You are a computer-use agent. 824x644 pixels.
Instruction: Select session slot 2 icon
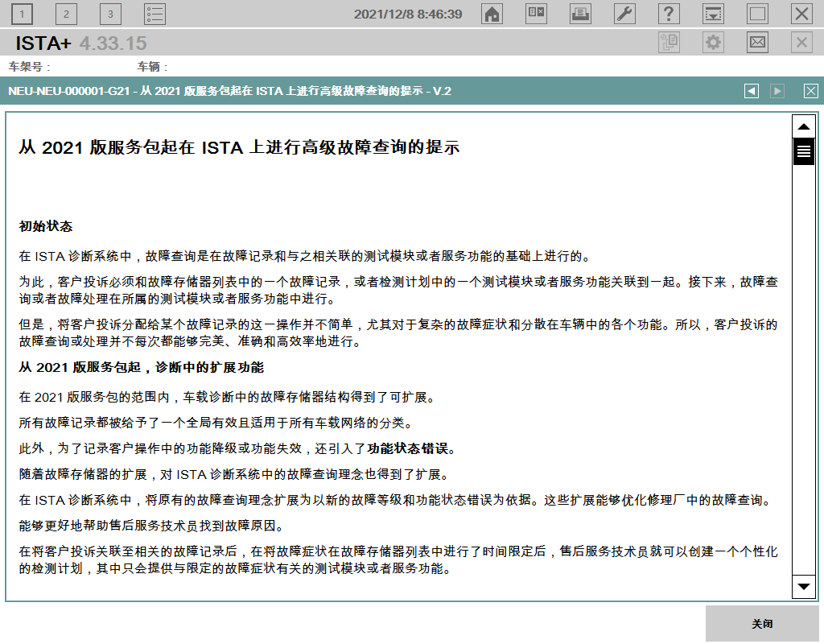click(x=66, y=14)
